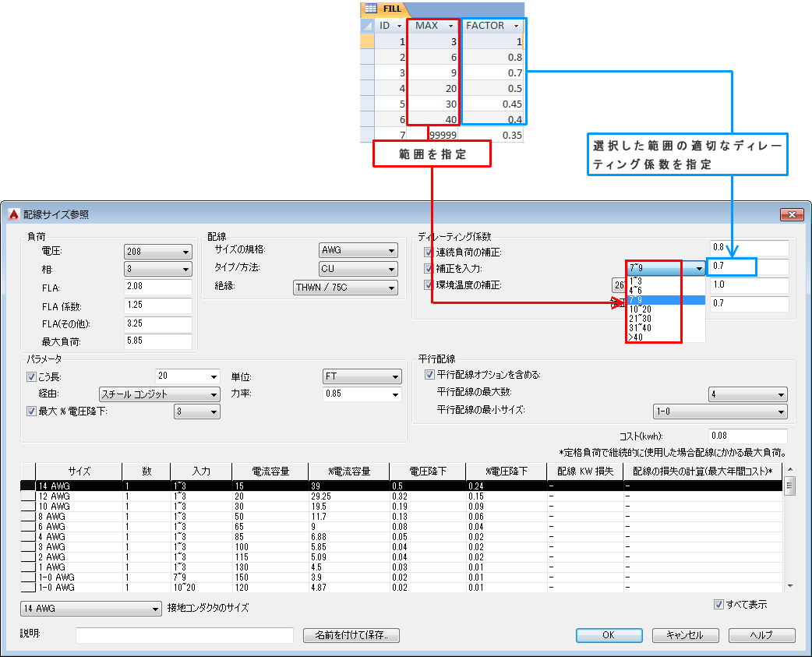Select the 8 AWG row in table

[x=401, y=517]
